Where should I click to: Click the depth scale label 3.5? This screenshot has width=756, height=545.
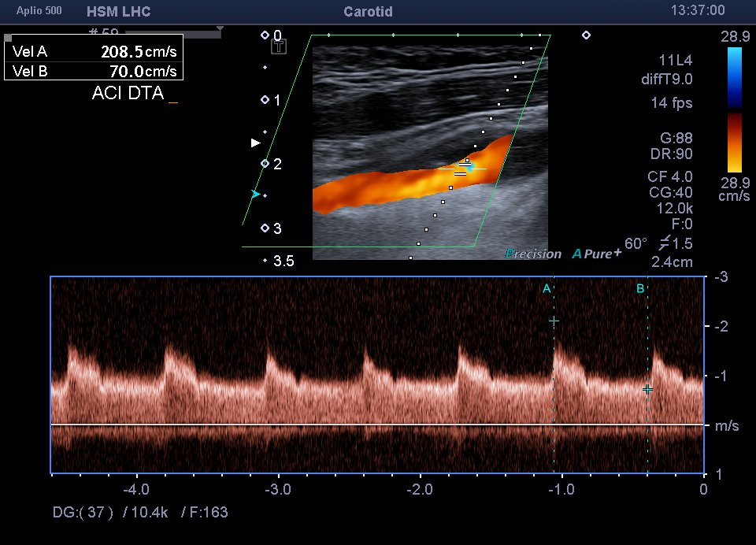pos(283,261)
